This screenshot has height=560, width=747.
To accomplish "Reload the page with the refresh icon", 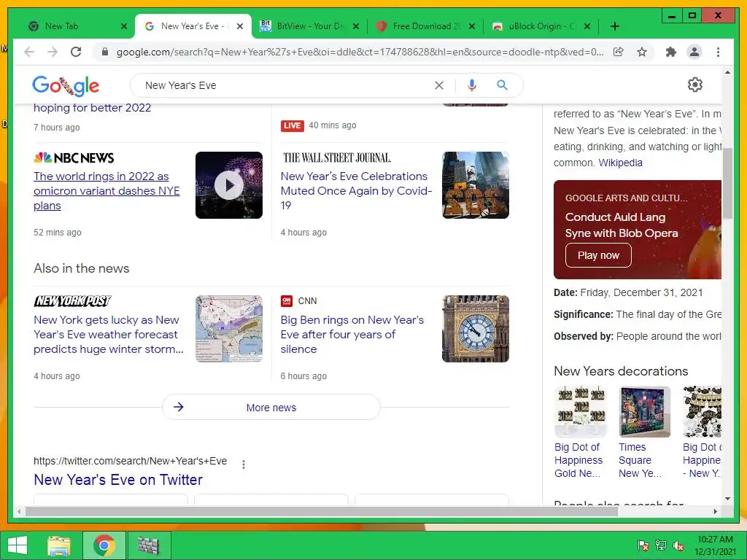I will click(x=76, y=52).
